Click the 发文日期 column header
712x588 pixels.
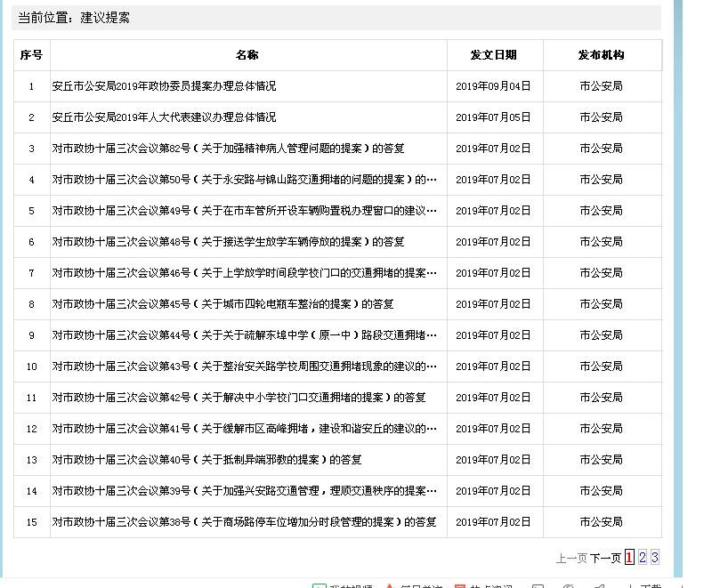pyautogui.click(x=494, y=55)
